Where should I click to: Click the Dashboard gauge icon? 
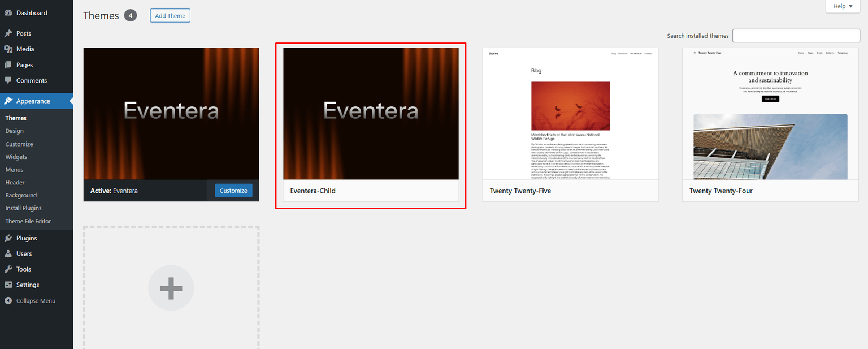[8, 12]
